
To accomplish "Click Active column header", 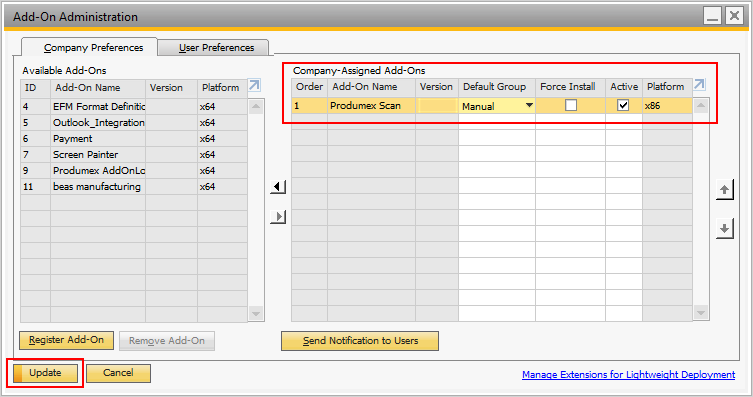I will [624, 87].
